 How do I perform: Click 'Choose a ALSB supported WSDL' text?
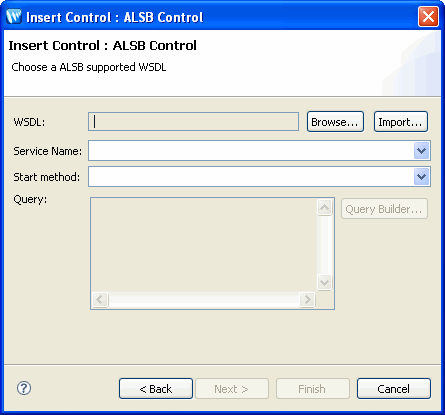coord(89,67)
